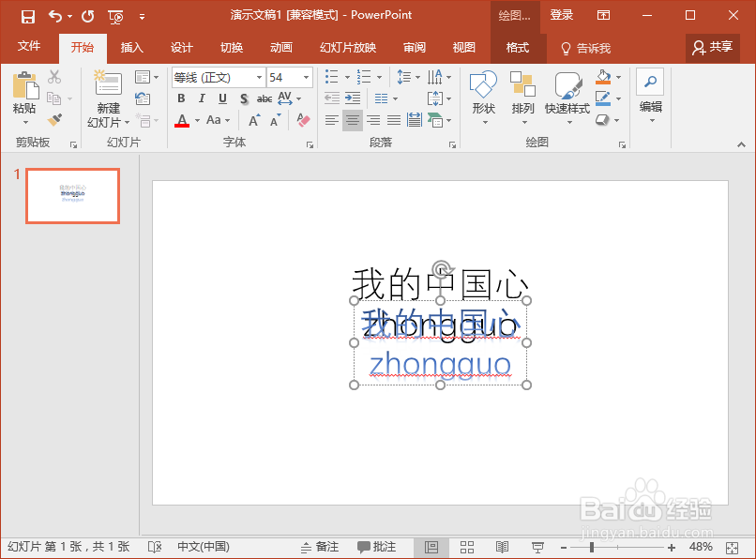This screenshot has width=756, height=559.
Task: Start slideshow from beginning icon
Action: (x=115, y=18)
